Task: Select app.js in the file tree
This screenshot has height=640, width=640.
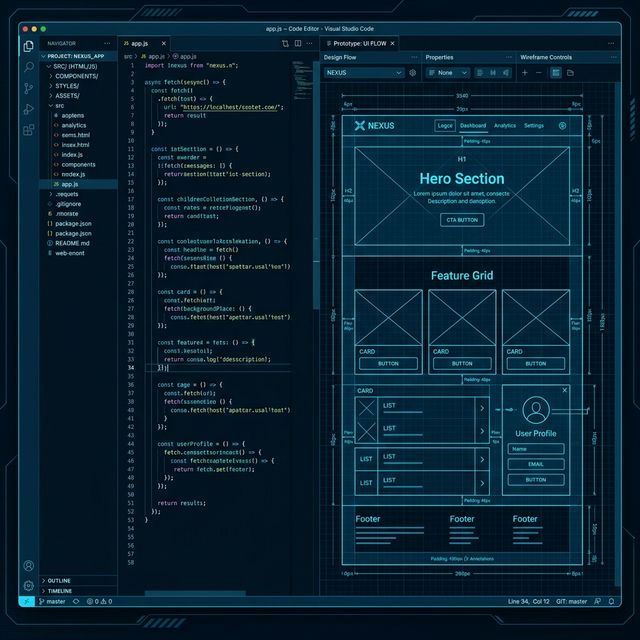Action: [78, 184]
